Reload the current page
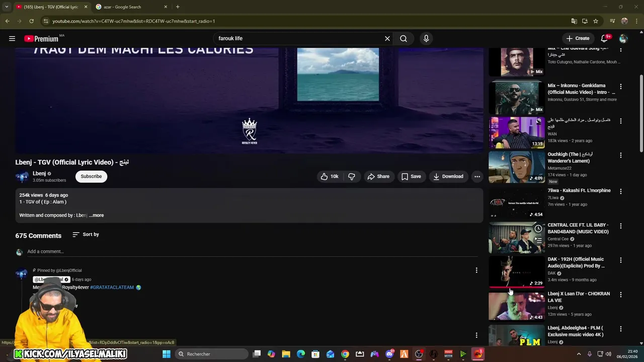 pos(31,21)
